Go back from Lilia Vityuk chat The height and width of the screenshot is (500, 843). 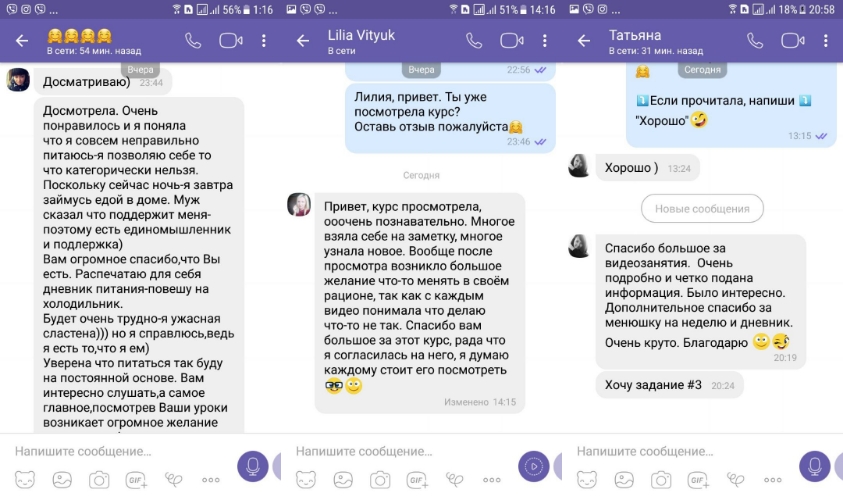pyautogui.click(x=303, y=41)
